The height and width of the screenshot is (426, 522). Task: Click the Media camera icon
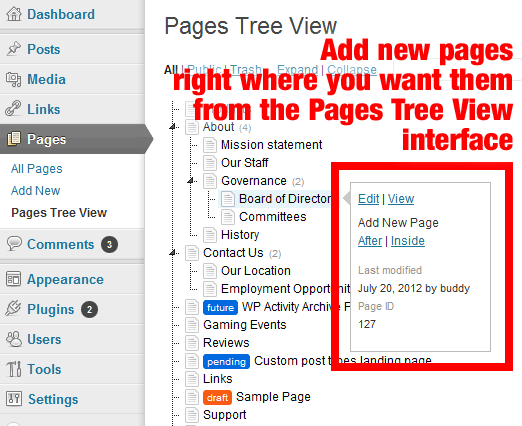[x=14, y=79]
